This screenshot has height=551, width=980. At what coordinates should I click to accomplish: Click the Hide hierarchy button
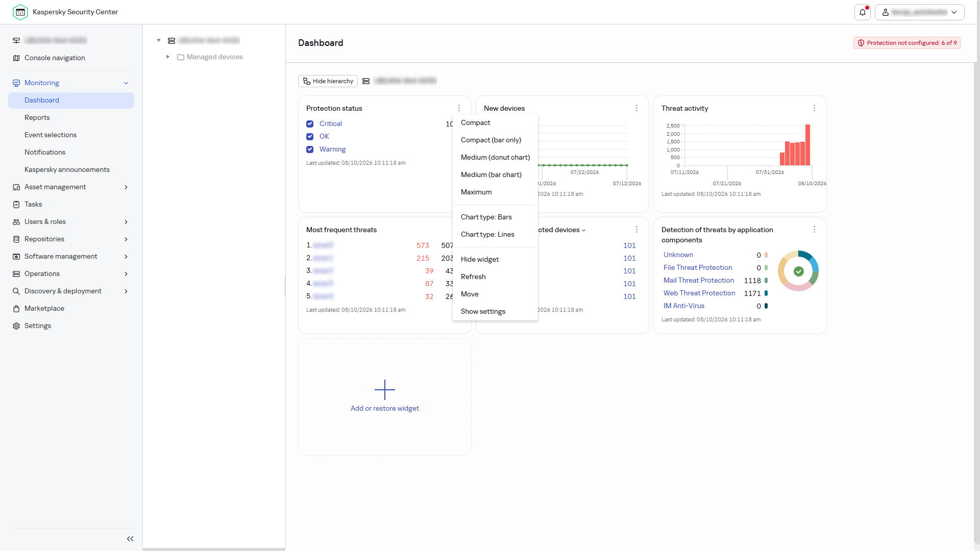click(x=328, y=81)
